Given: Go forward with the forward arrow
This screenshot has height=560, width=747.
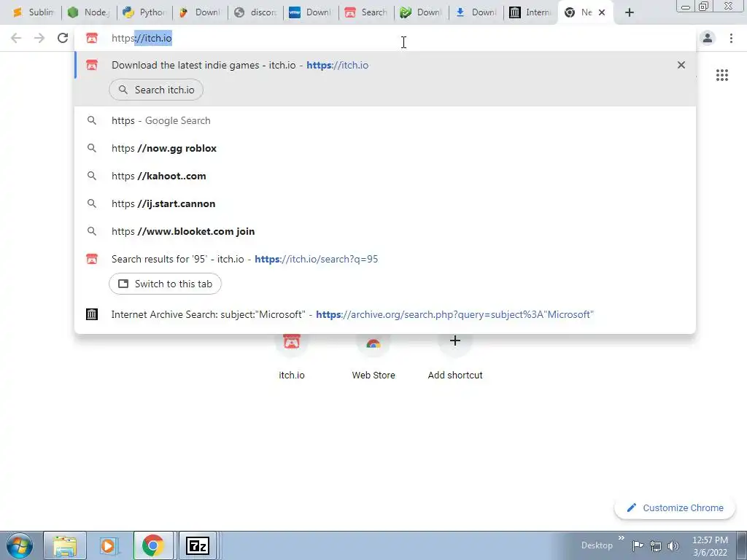Looking at the screenshot, I should tap(39, 38).
